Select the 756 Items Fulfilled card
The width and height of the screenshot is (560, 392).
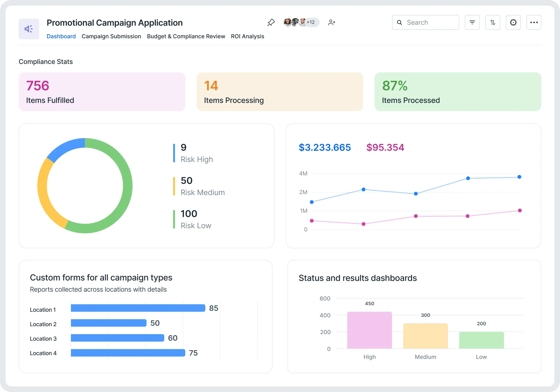point(102,92)
